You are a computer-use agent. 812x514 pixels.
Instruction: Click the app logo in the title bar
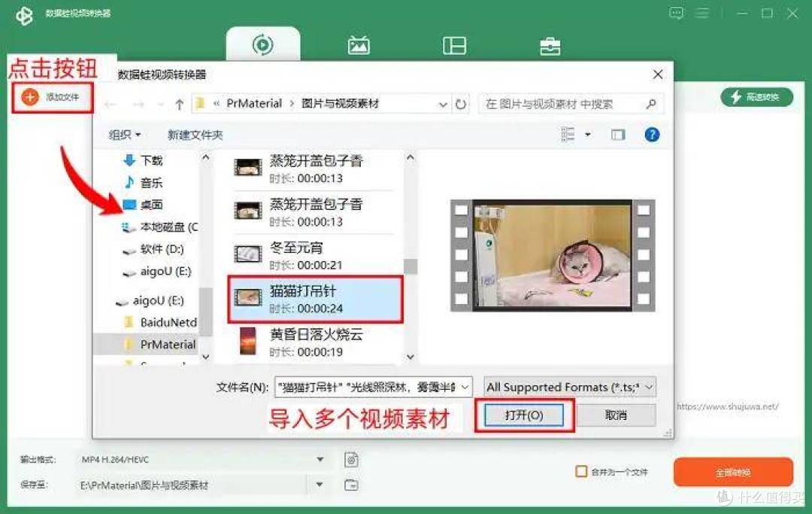coord(24,16)
